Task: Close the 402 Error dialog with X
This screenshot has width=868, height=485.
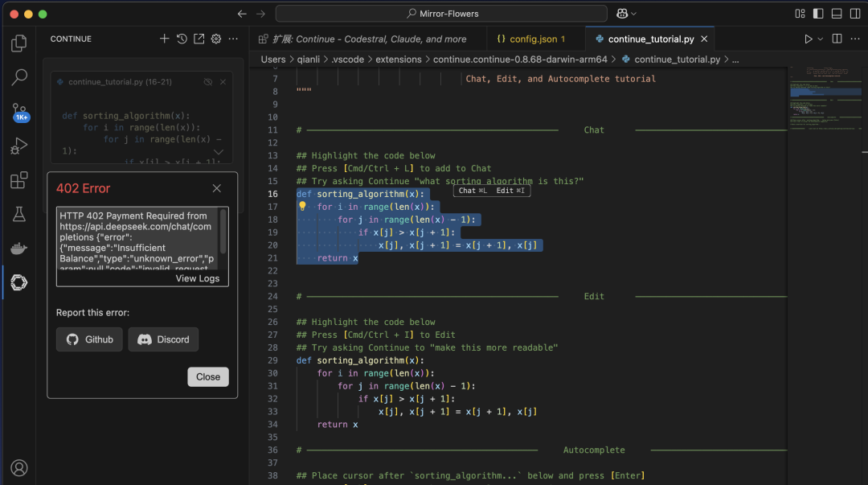Action: click(x=216, y=188)
